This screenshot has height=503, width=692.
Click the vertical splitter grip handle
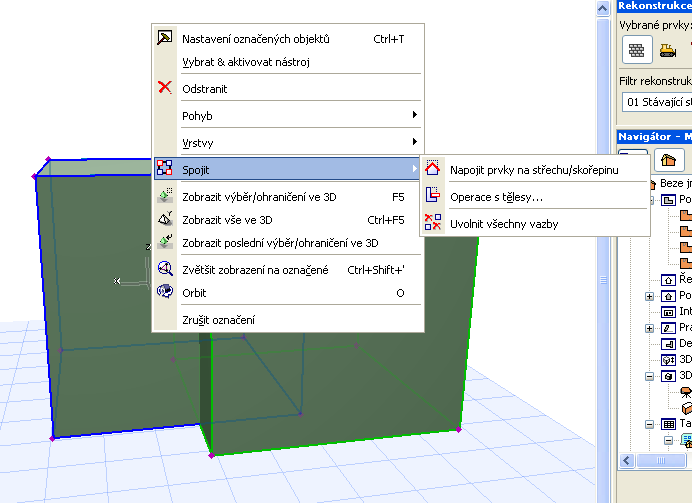[x=603, y=280]
